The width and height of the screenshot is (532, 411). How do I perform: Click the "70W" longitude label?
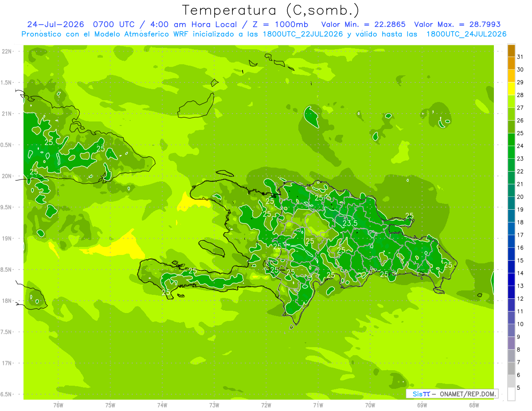coord(370,405)
